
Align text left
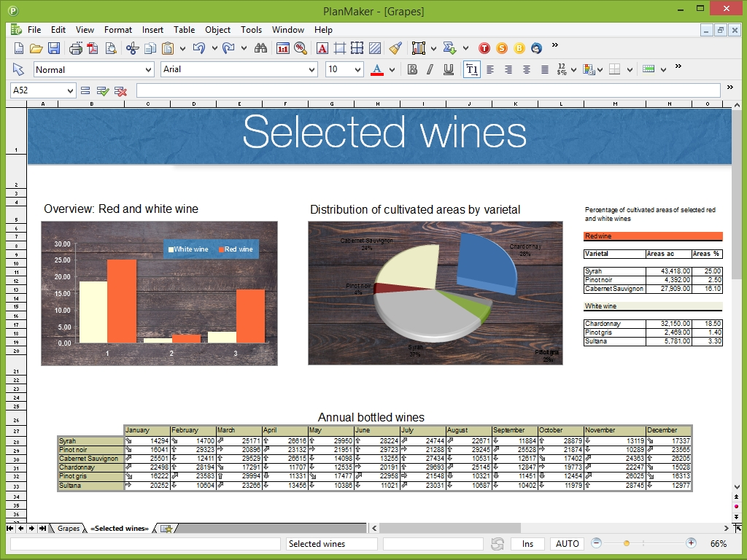point(489,69)
